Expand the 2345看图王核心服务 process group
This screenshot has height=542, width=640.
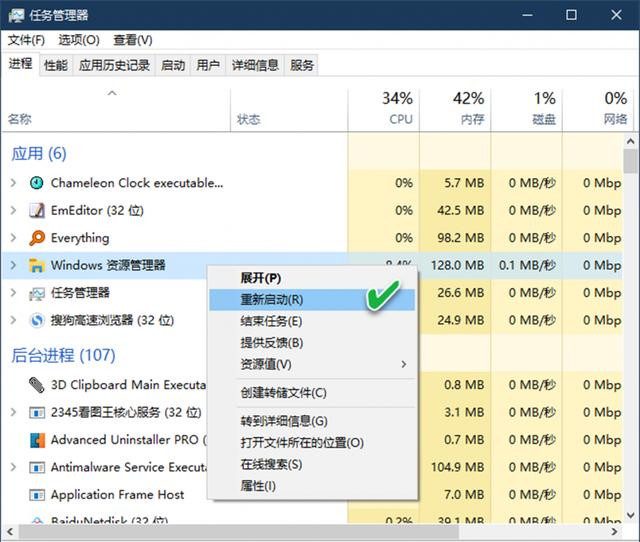tap(13, 412)
